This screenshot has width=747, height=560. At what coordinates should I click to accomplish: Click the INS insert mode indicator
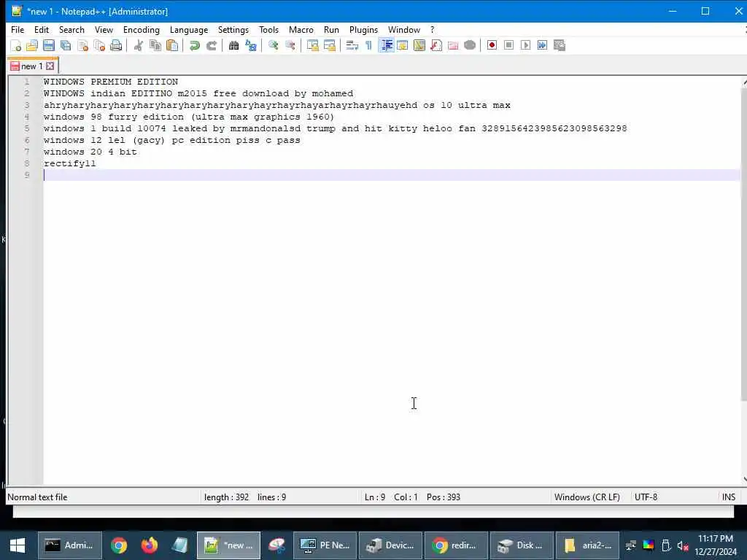729,497
